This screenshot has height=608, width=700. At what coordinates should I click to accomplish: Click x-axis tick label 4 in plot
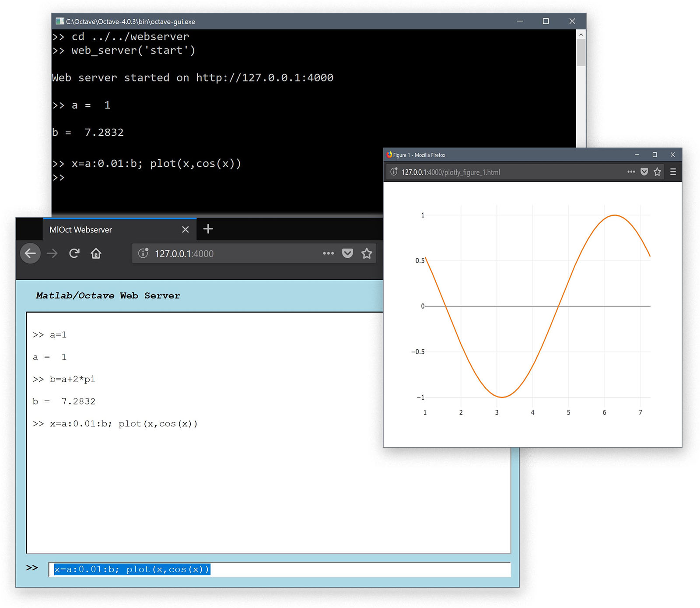(x=532, y=412)
